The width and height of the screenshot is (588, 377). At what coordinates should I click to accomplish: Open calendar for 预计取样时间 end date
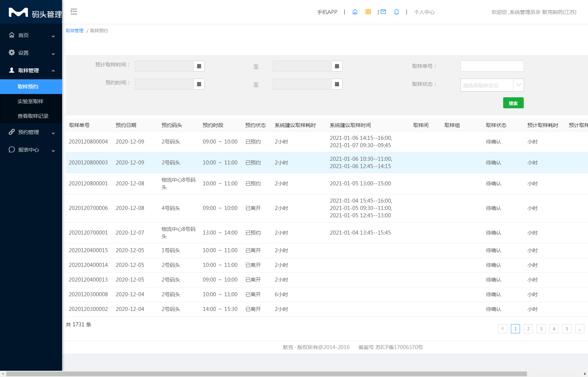tap(337, 66)
